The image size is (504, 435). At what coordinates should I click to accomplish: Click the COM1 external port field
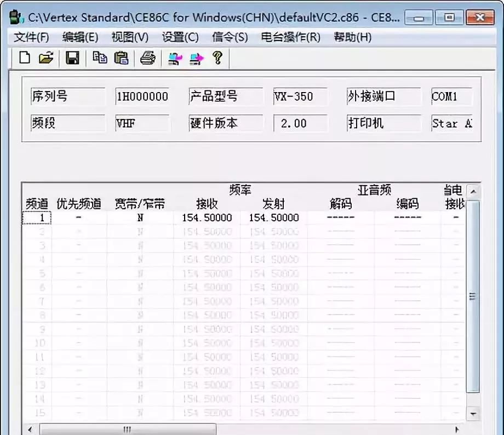pos(451,96)
